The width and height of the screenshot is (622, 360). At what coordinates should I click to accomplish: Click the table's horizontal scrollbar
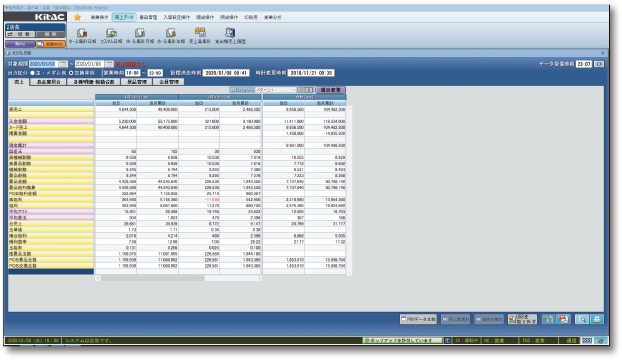[178, 278]
